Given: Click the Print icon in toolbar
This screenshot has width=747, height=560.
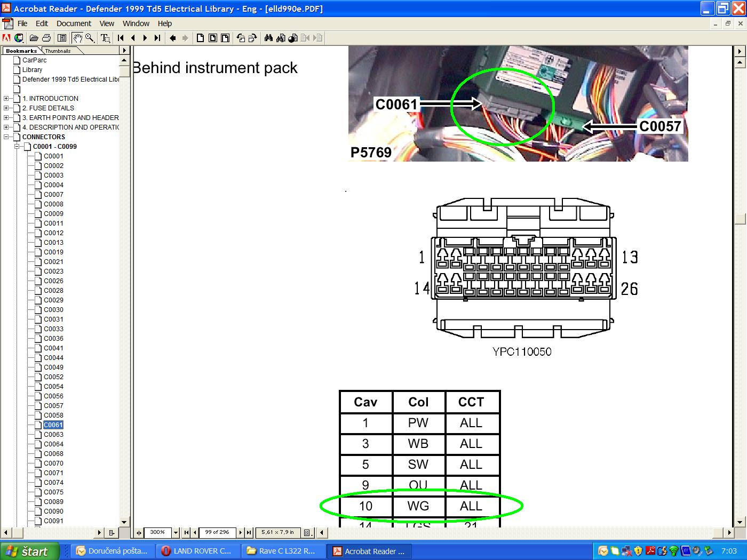Looking at the screenshot, I should pyautogui.click(x=46, y=38).
